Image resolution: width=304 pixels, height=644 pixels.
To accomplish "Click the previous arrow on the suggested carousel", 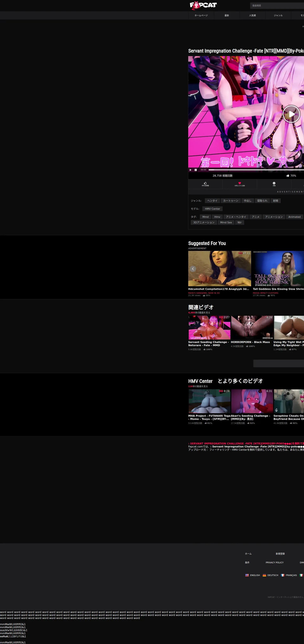I will click(x=193, y=269).
